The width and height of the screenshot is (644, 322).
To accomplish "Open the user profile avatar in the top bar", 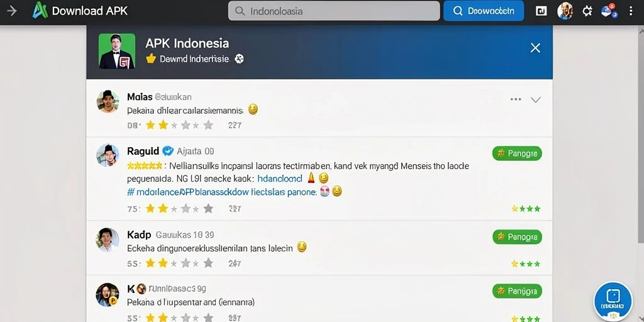I will (x=565, y=11).
